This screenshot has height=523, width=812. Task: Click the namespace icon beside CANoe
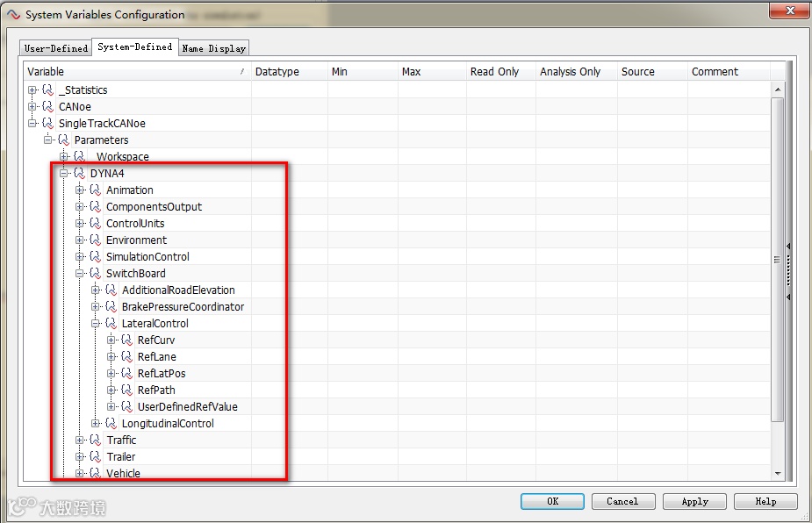[47, 107]
